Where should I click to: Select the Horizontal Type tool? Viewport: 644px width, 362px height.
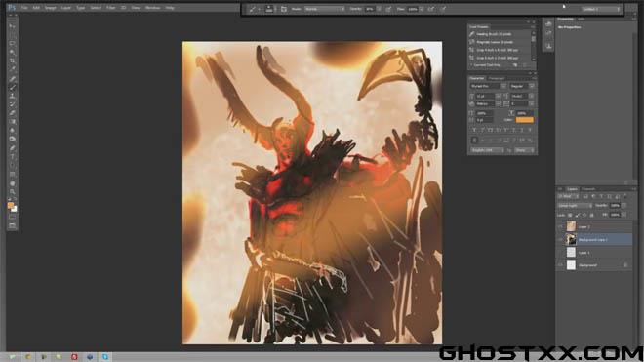13,157
